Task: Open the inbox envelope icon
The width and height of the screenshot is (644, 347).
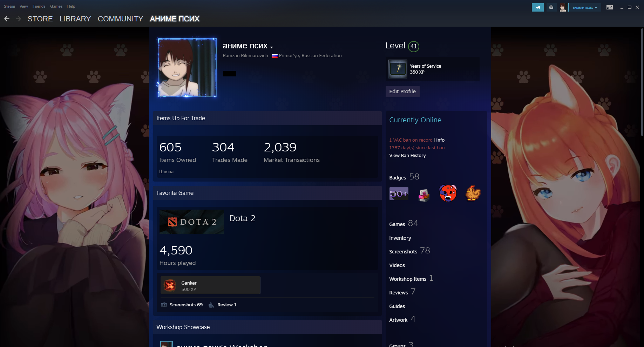Action: 551,7
